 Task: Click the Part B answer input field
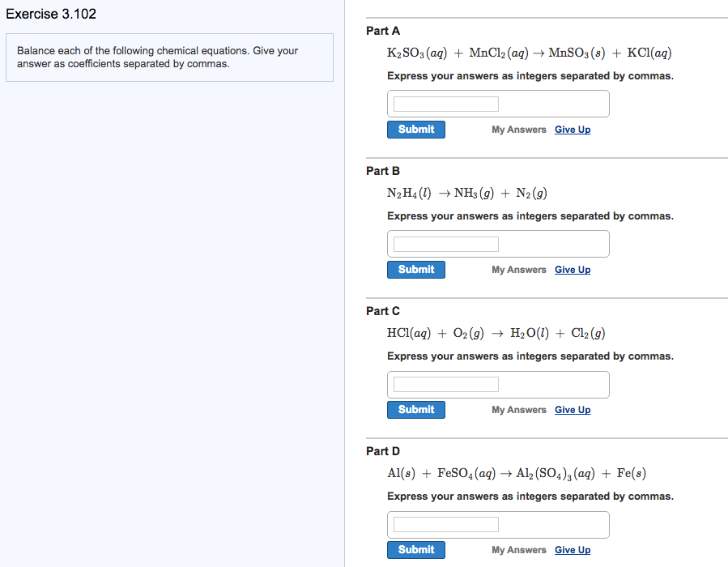point(444,243)
